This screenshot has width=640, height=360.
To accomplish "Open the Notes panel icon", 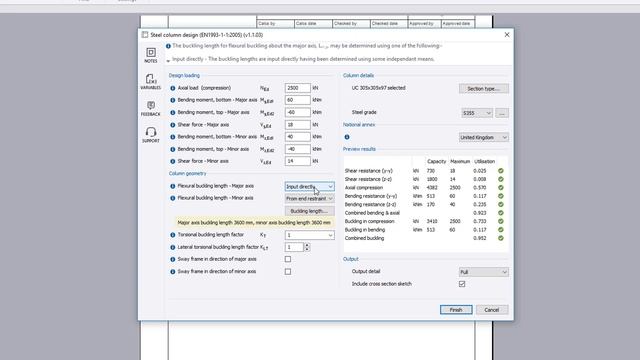I will [x=151, y=55].
